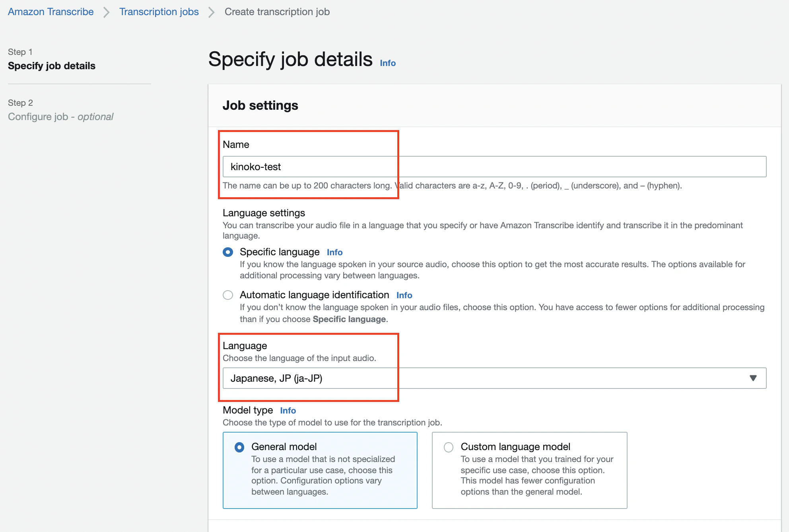Open Info link next to Model type
Screen dimensions: 789x532
click(x=288, y=411)
